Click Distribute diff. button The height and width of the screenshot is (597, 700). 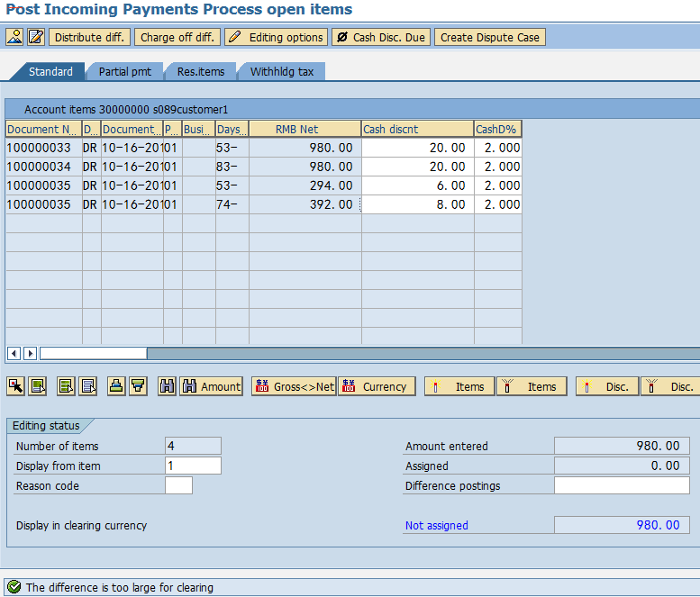[x=89, y=37]
